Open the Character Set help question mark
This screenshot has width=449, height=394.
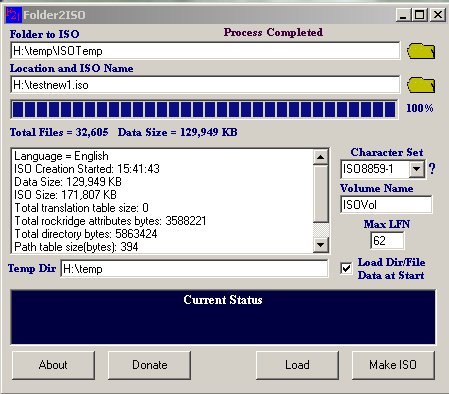432,169
